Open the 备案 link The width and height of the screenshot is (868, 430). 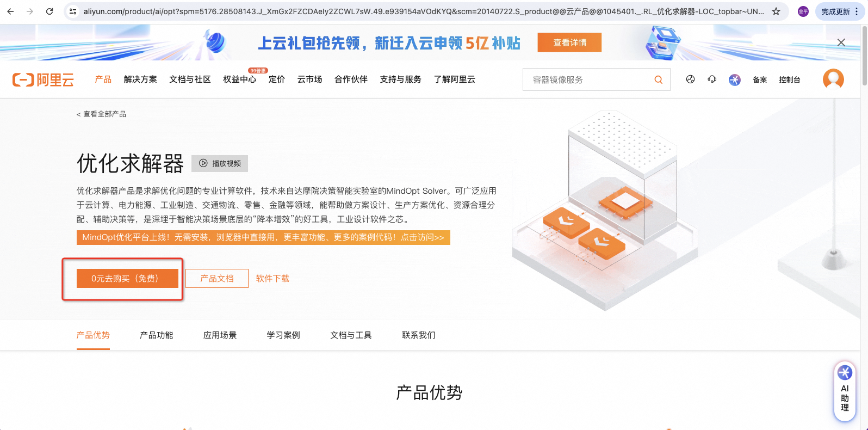point(760,79)
